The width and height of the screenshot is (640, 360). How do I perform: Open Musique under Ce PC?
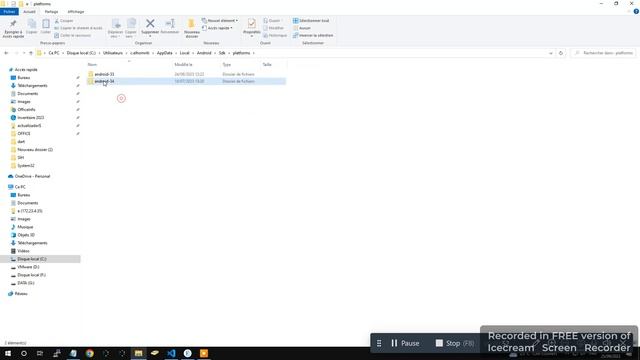(x=25, y=227)
